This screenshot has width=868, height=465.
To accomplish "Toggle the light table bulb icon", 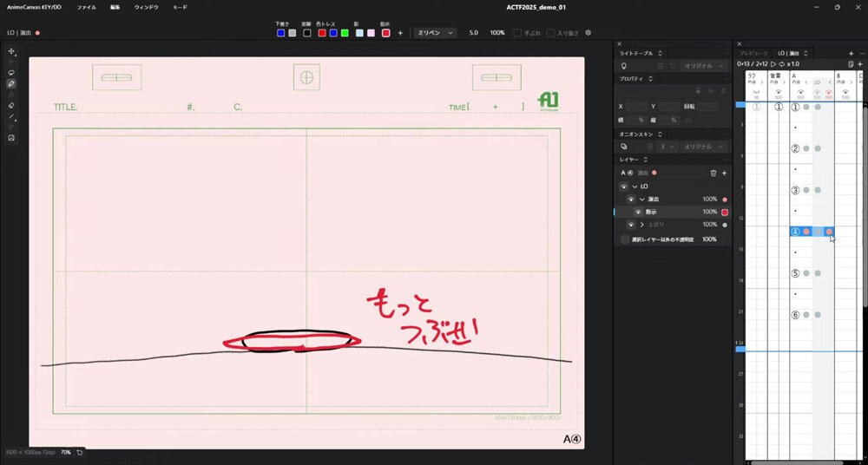I will 624,66.
